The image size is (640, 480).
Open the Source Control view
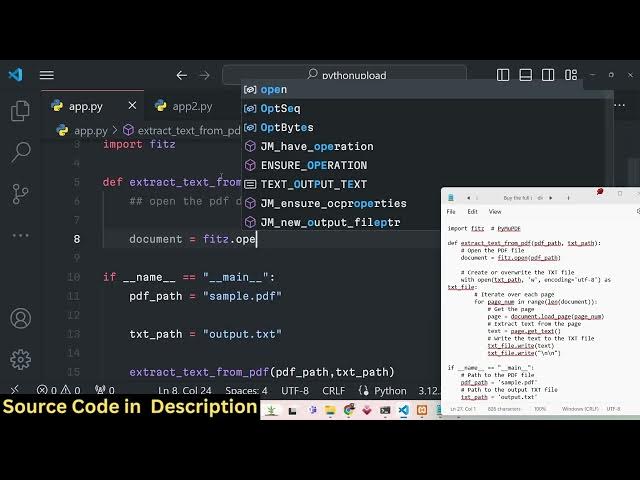pos(20,193)
